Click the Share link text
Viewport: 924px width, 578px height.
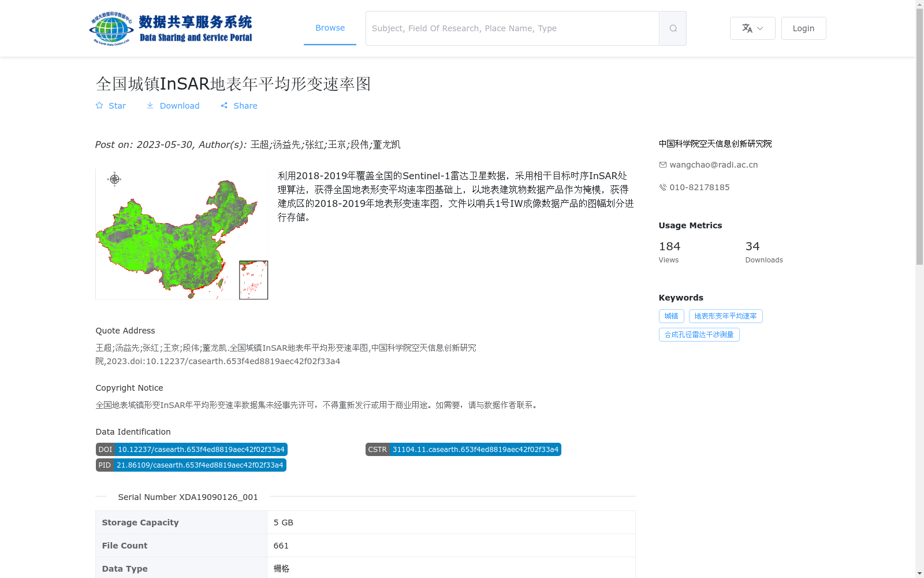coord(245,106)
